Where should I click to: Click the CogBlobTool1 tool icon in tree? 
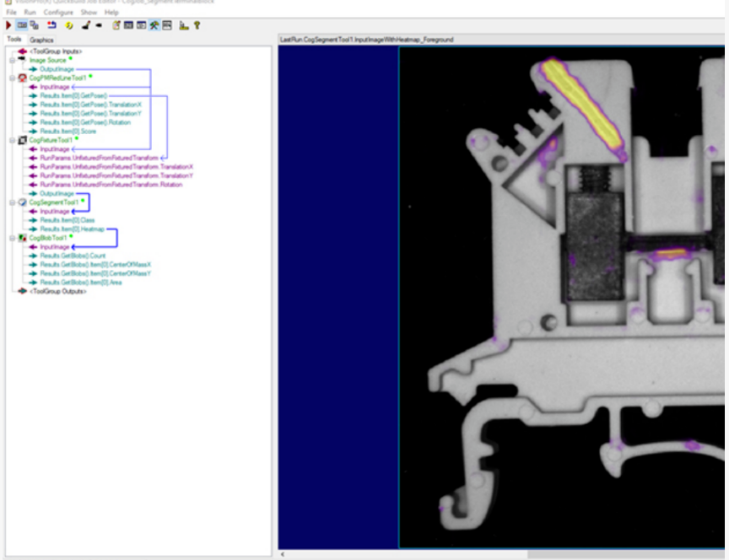coord(23,238)
